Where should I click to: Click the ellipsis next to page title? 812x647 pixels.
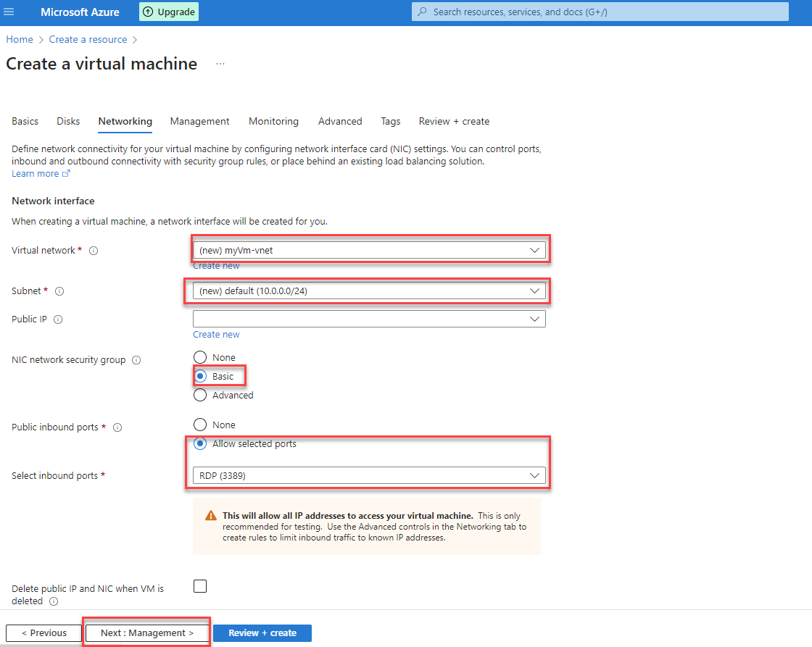pos(220,64)
